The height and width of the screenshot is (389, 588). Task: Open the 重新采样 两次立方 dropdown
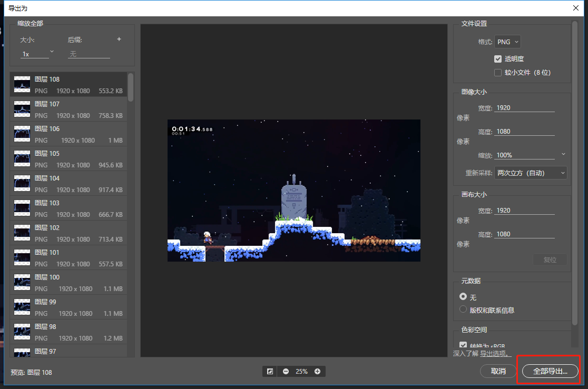pyautogui.click(x=531, y=173)
